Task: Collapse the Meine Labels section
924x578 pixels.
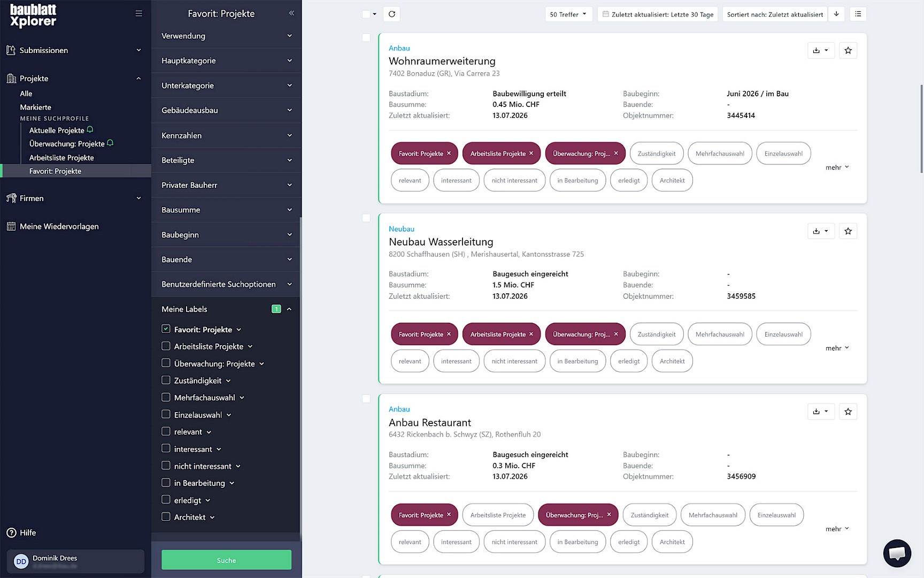Action: 289,309
